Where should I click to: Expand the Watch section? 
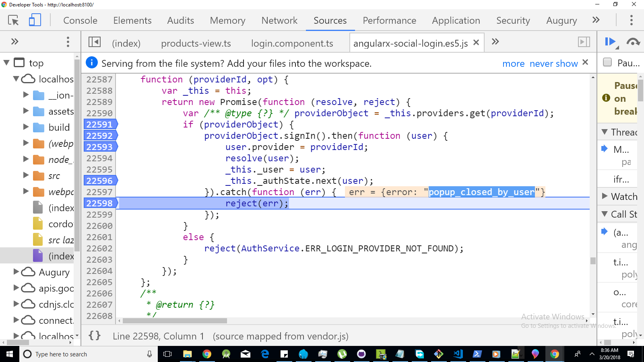point(604,196)
